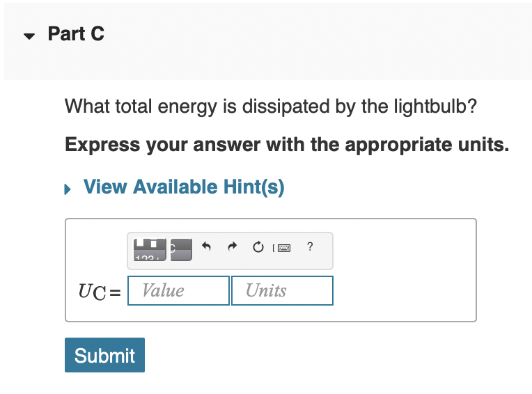This screenshot has height=394, width=532.
Task: Click the Part C heading text
Action: 76,33
